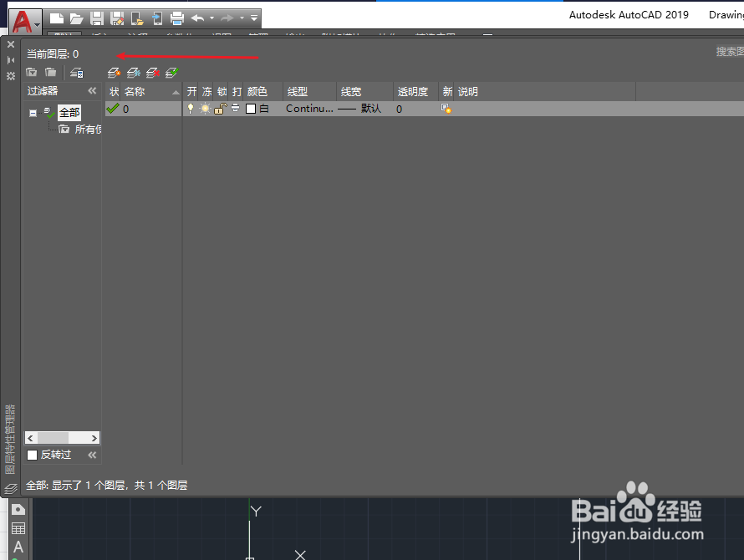Viewport: 744px width, 560px height.
Task: Lock layer 0 with padlock icon
Action: click(220, 109)
